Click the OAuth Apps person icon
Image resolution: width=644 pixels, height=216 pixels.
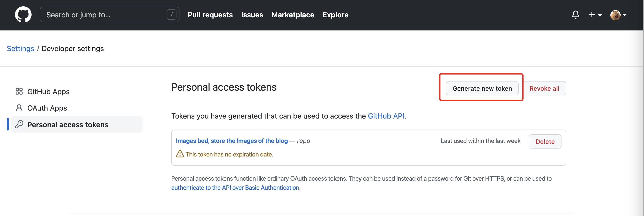pyautogui.click(x=19, y=108)
